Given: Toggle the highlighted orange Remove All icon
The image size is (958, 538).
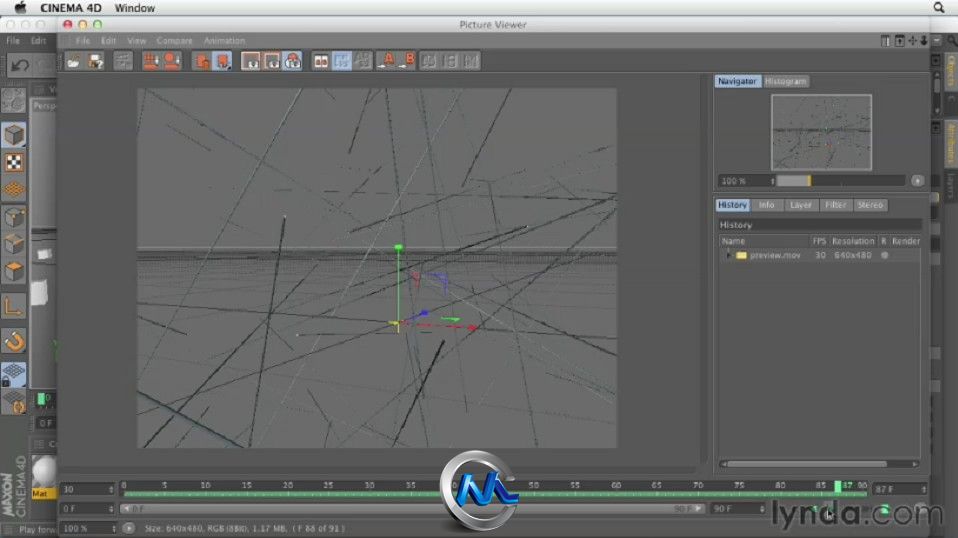Looking at the screenshot, I should [x=222, y=61].
